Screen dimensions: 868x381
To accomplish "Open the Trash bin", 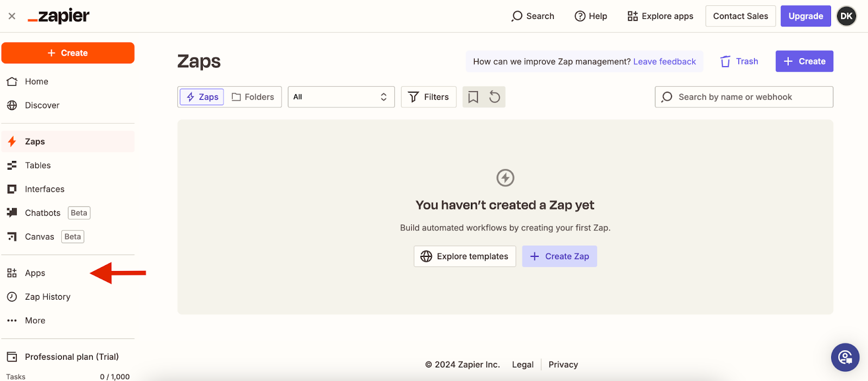I will (739, 61).
